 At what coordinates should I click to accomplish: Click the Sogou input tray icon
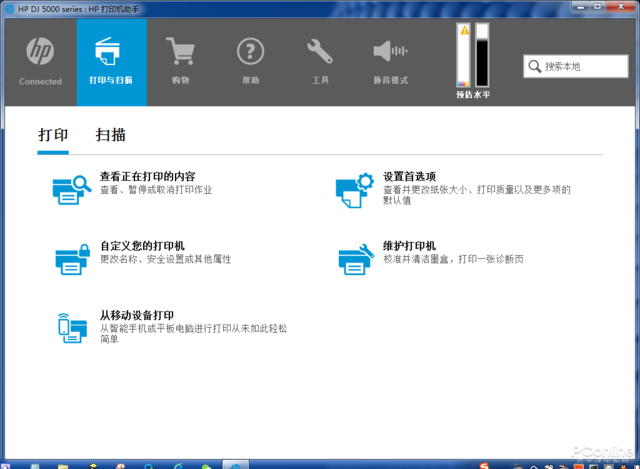[484, 466]
